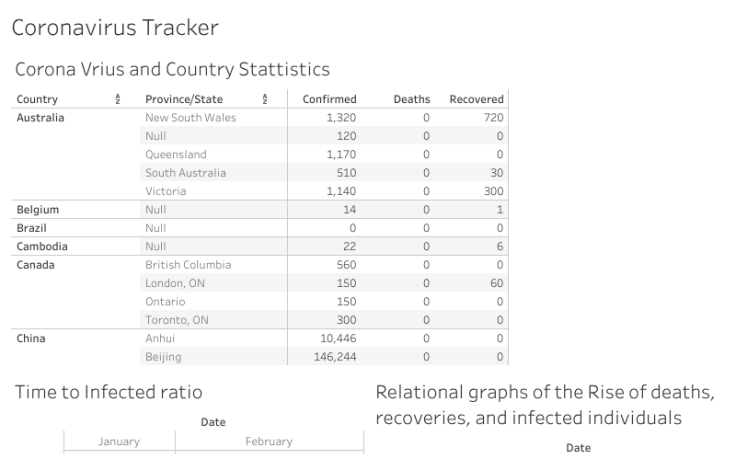The height and width of the screenshot is (454, 736).
Task: Select the British Columbia province
Action: click(188, 265)
